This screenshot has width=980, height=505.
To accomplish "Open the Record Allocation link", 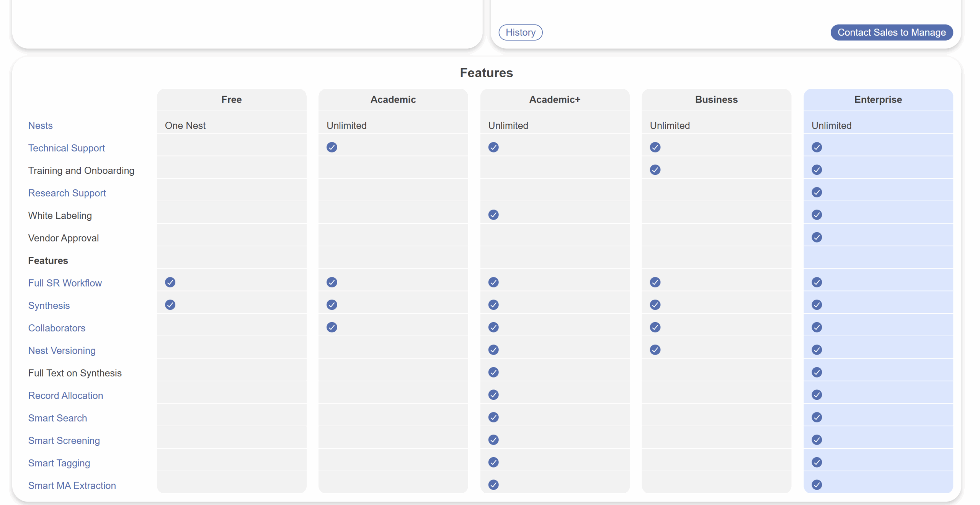I will click(x=65, y=396).
